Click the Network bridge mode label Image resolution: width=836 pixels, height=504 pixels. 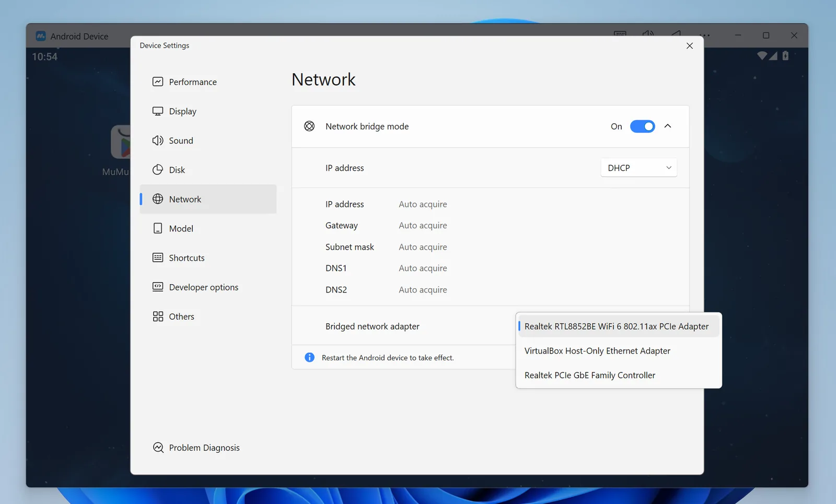point(367,126)
